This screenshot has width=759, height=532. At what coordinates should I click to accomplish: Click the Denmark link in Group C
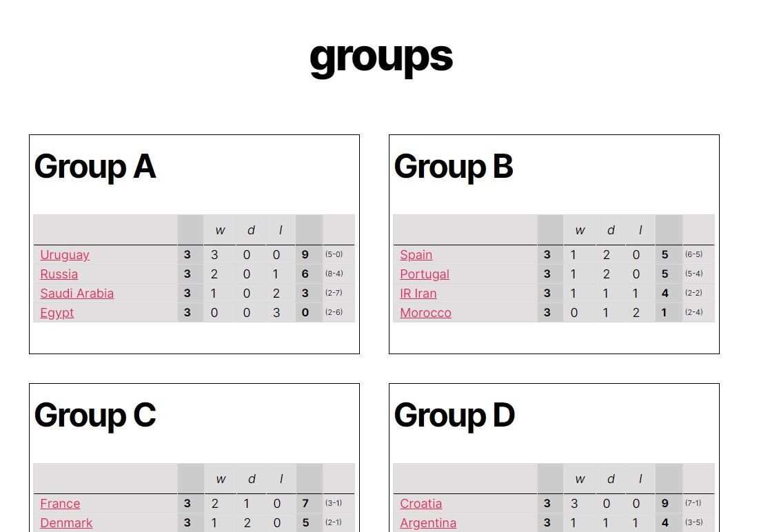66,523
